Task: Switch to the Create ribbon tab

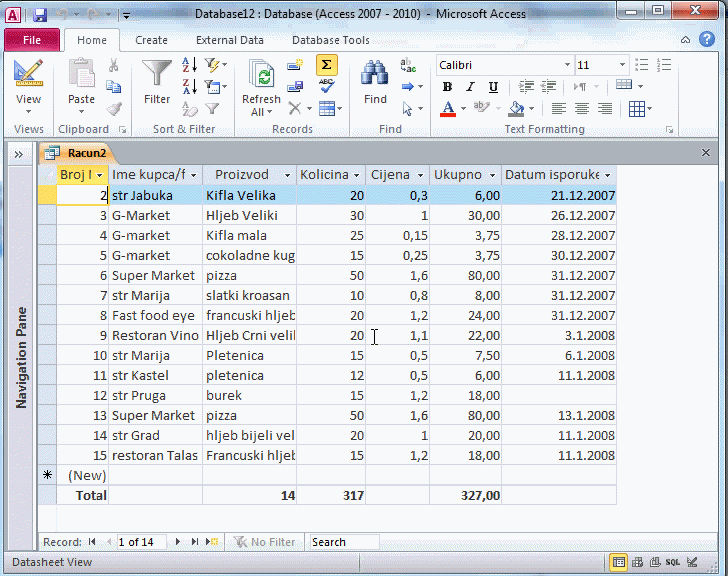Action: coord(151,40)
